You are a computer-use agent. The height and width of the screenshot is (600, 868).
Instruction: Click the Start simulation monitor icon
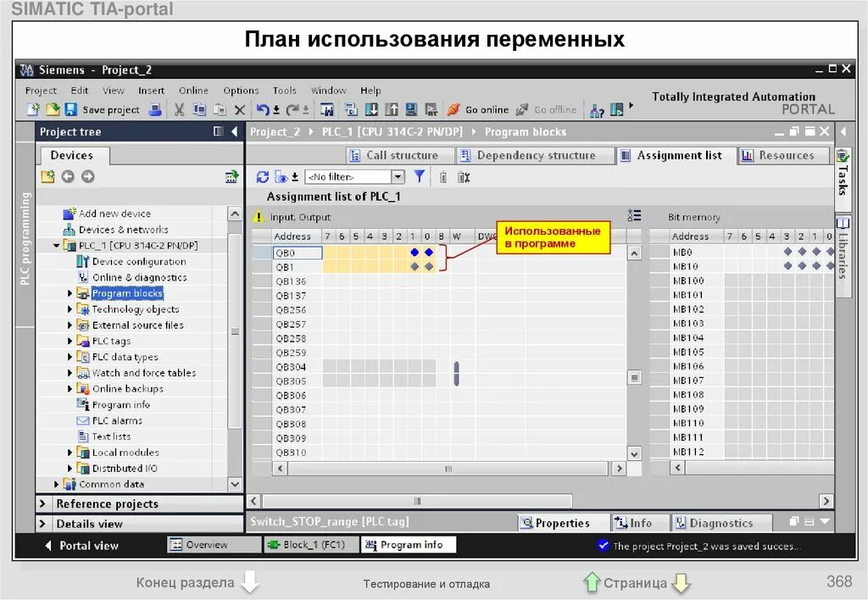[x=411, y=109]
